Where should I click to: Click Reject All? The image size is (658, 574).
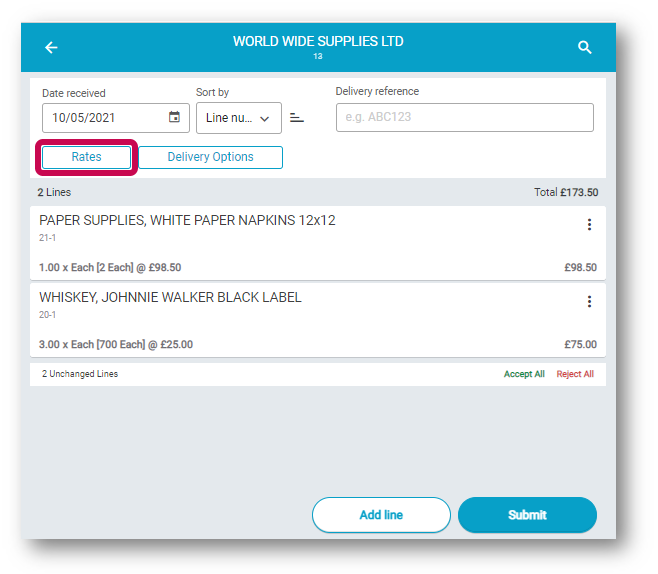pyautogui.click(x=575, y=374)
